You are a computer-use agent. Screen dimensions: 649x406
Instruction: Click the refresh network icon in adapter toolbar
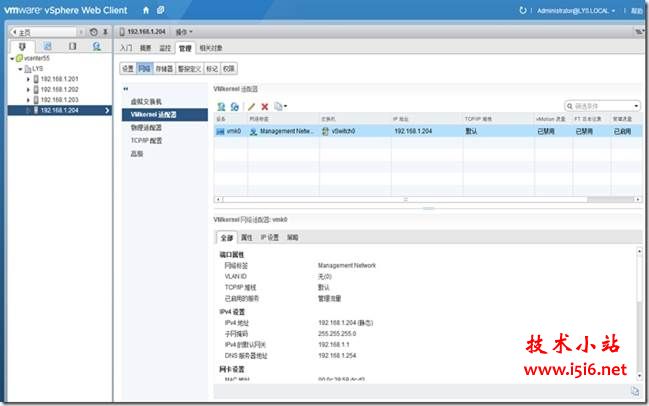click(x=235, y=107)
